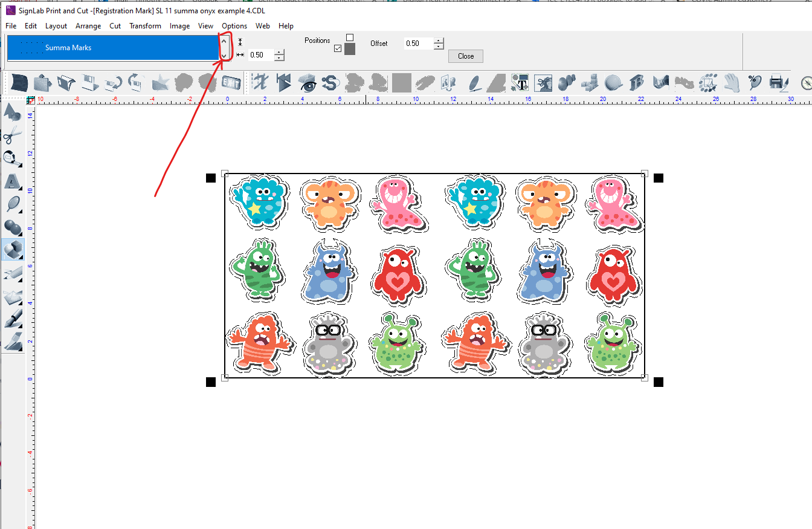Open the print icon on the toolbar
Image resolution: width=812 pixels, height=529 pixels.
779,83
